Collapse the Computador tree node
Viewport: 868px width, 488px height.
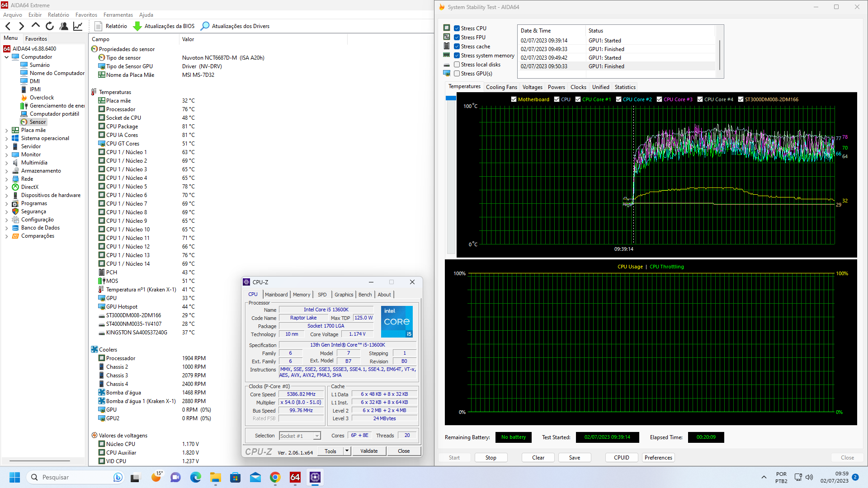tap(7, 57)
